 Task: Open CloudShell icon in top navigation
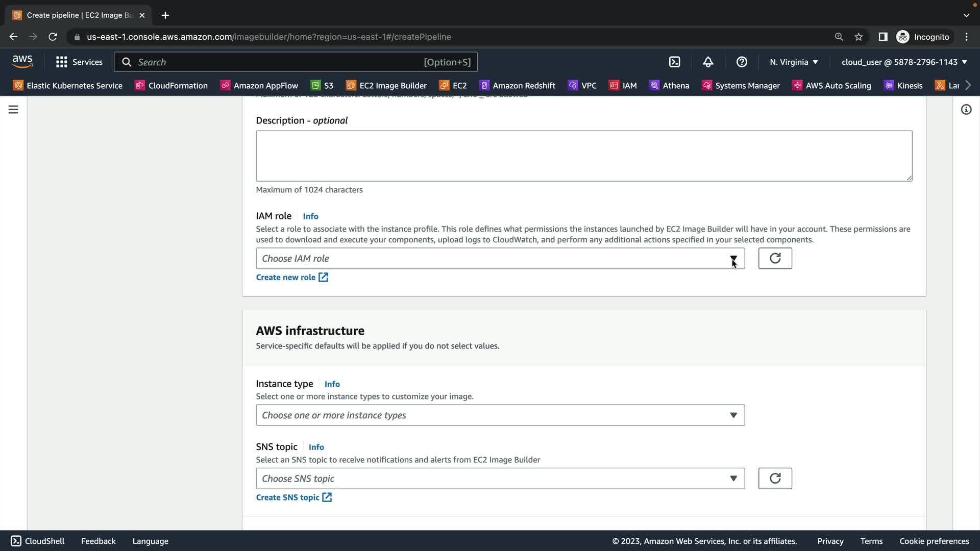(674, 62)
